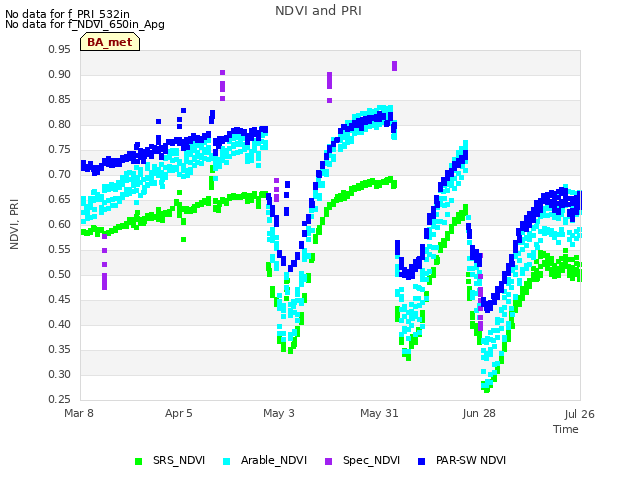Click the 0.90 y-axis tick label
640x480 pixels.
(60, 74)
